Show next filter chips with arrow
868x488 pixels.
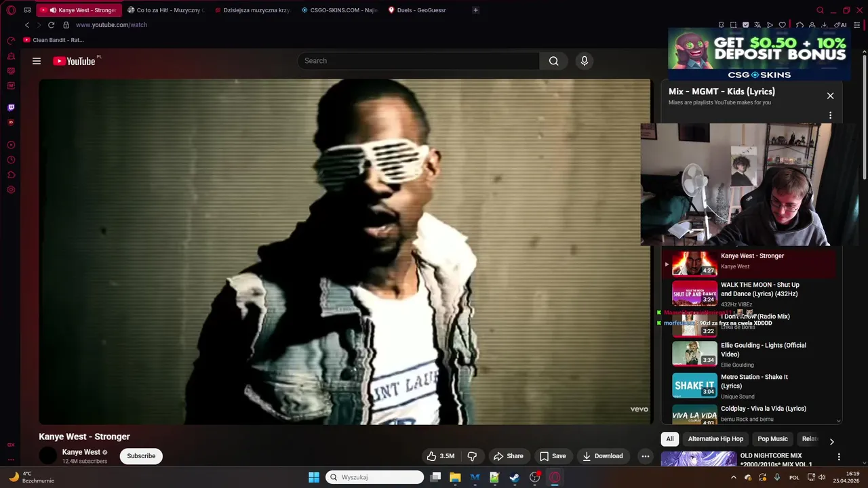(831, 442)
